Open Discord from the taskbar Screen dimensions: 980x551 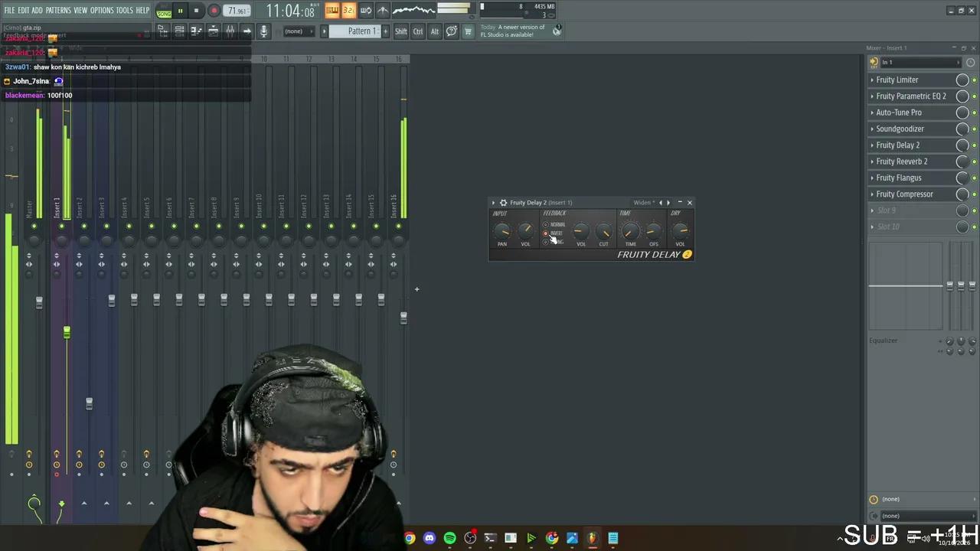point(430,538)
